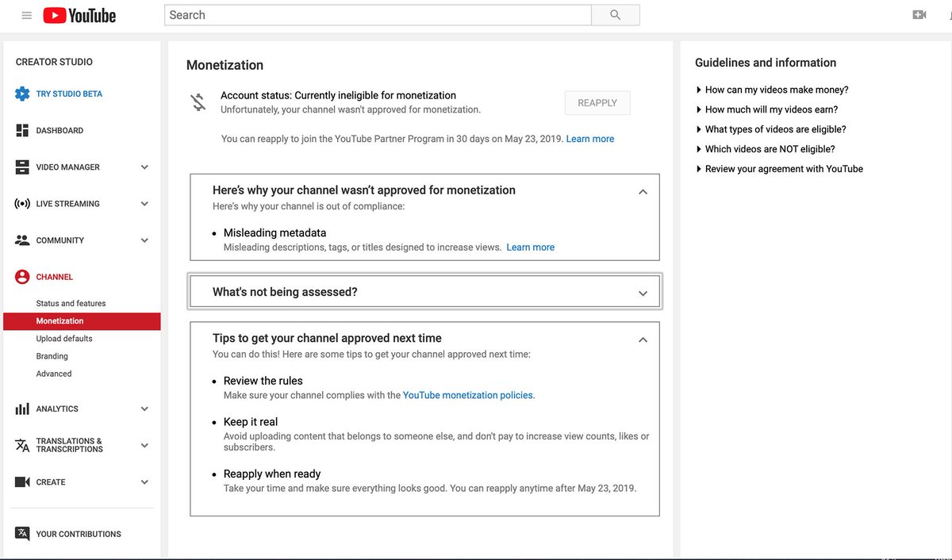Open YOUR CONTRIBUTIONS label in sidebar
Image resolution: width=952 pixels, height=560 pixels.
tap(79, 535)
